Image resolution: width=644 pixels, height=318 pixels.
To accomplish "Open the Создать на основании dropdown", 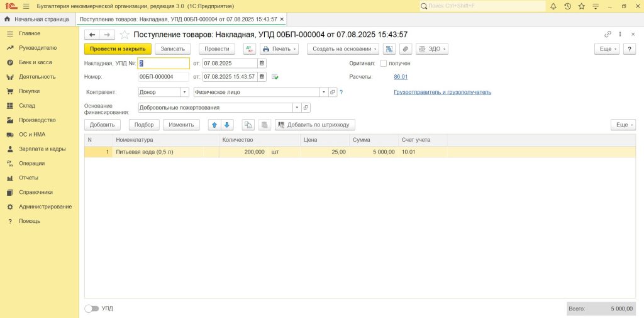I will [345, 48].
